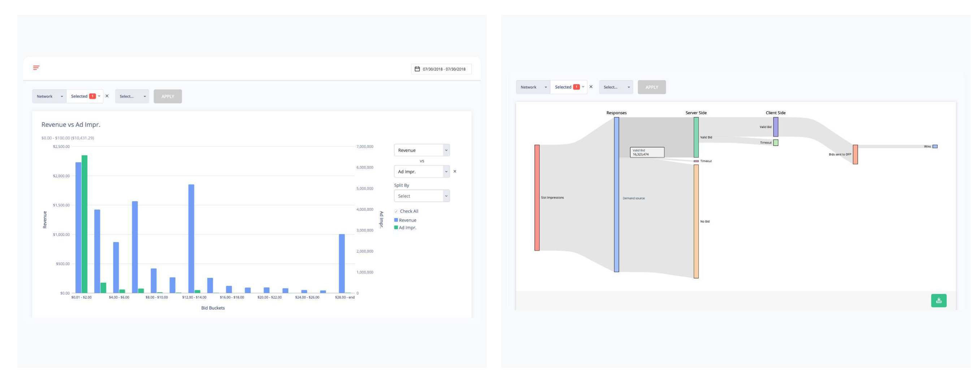Open the red hamburger menu icon
The width and height of the screenshot is (980, 382).
point(36,68)
